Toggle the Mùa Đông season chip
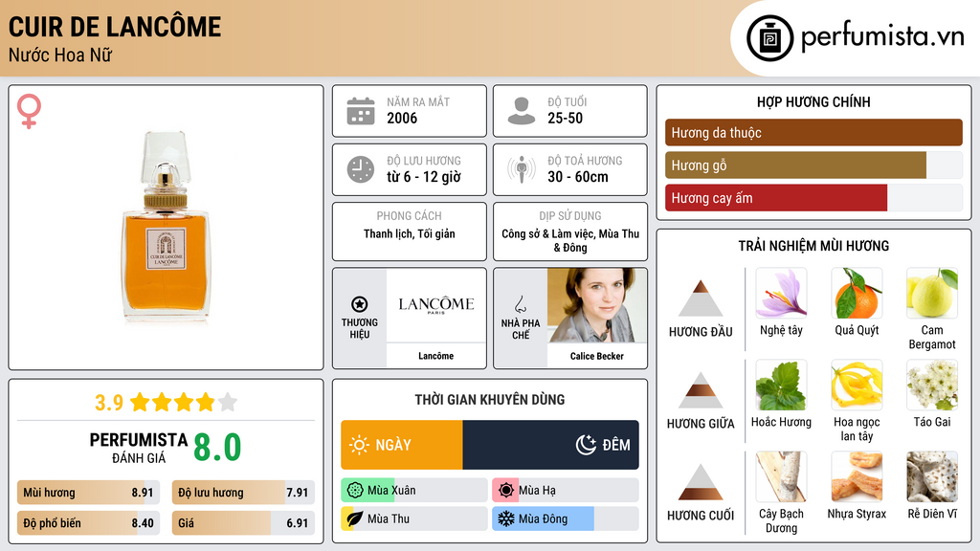This screenshot has height=551, width=980. click(x=565, y=518)
